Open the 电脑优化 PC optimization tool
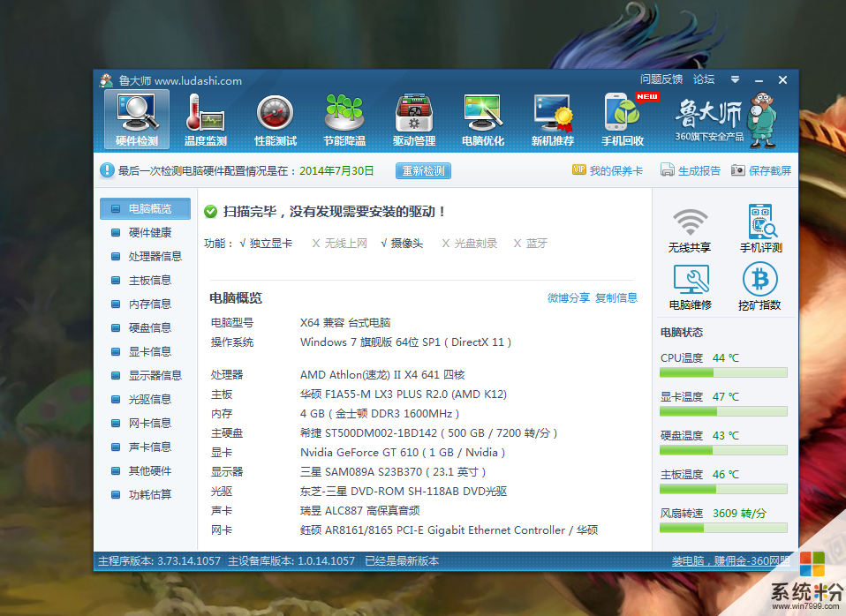Image resolution: width=846 pixels, height=616 pixels. point(483,120)
